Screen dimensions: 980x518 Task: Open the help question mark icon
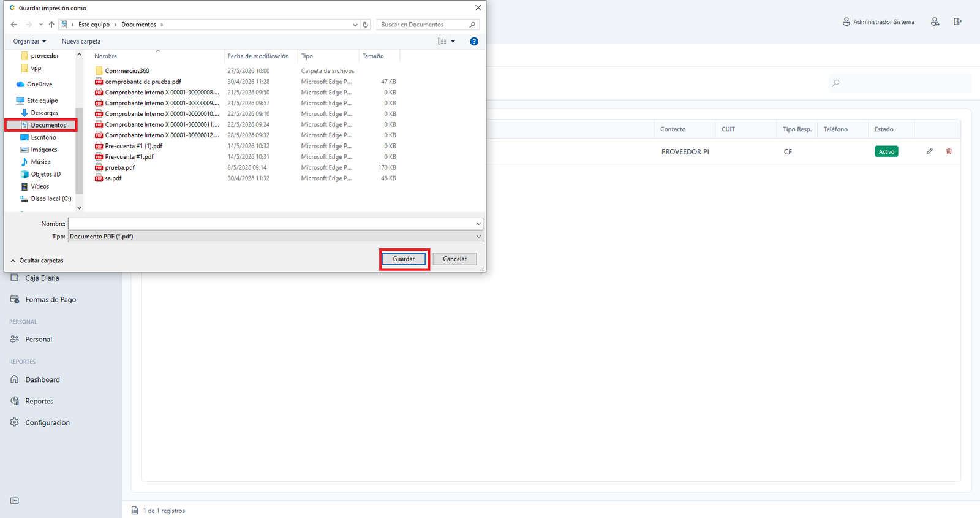point(473,41)
